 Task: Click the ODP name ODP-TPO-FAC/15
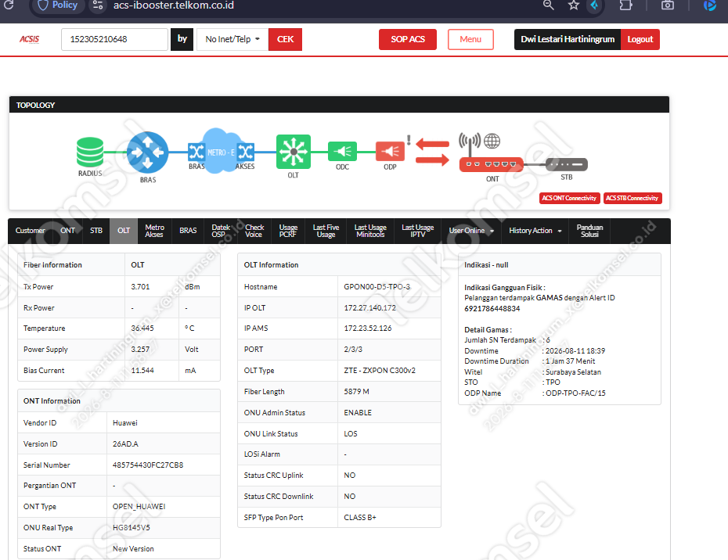tap(575, 393)
